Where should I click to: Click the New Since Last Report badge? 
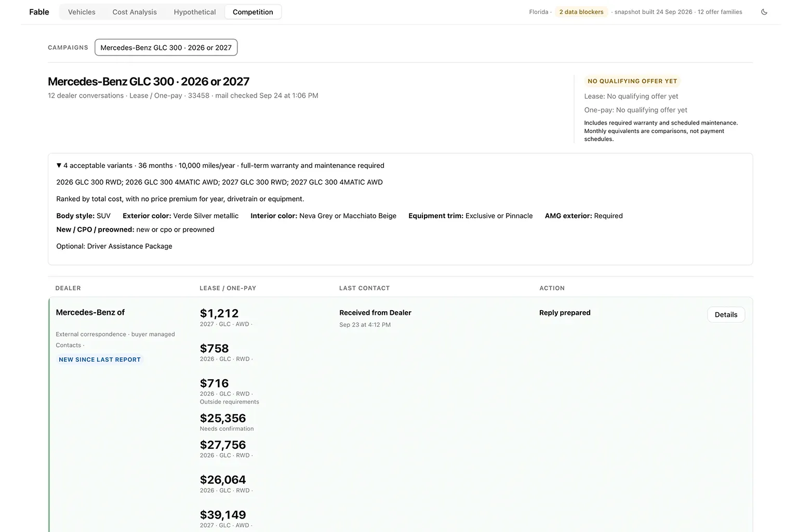click(x=100, y=360)
